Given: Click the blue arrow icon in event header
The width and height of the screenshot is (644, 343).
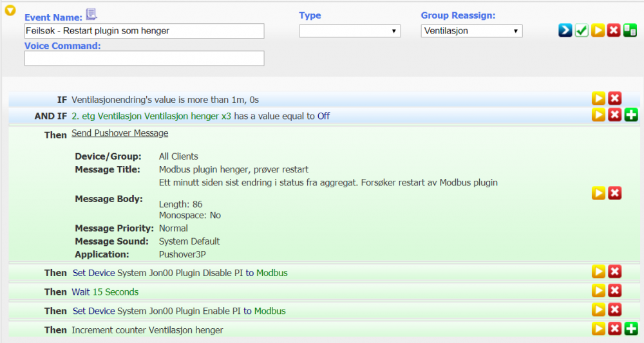Looking at the screenshot, I should [565, 31].
